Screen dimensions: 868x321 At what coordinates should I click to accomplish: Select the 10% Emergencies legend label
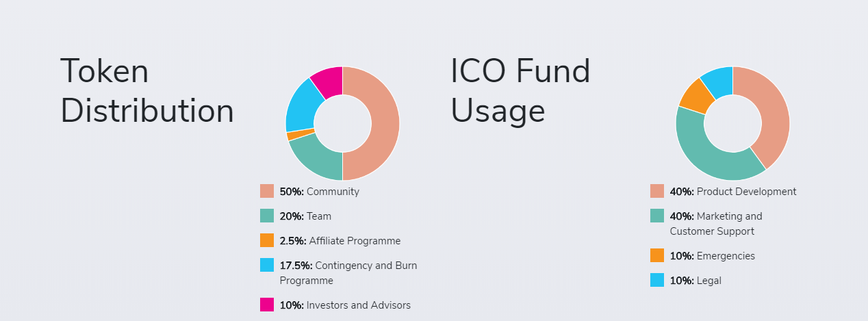click(712, 256)
